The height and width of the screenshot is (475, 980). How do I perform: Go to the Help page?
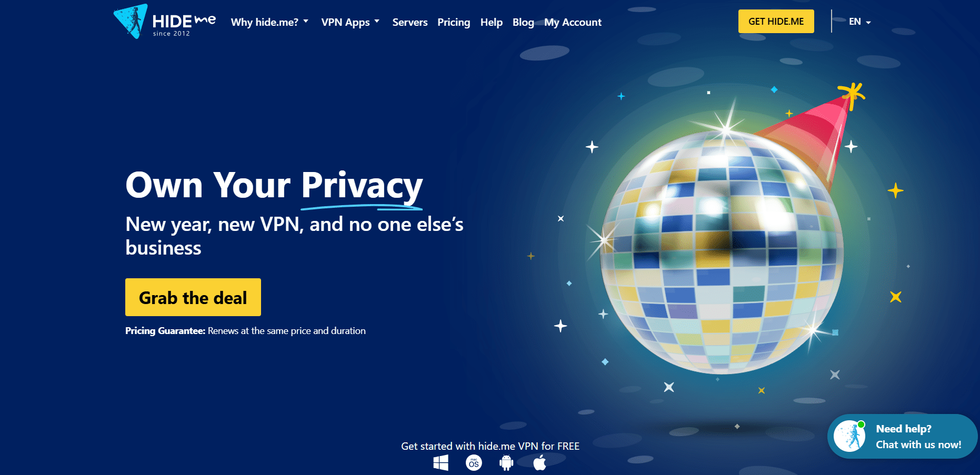tap(492, 22)
